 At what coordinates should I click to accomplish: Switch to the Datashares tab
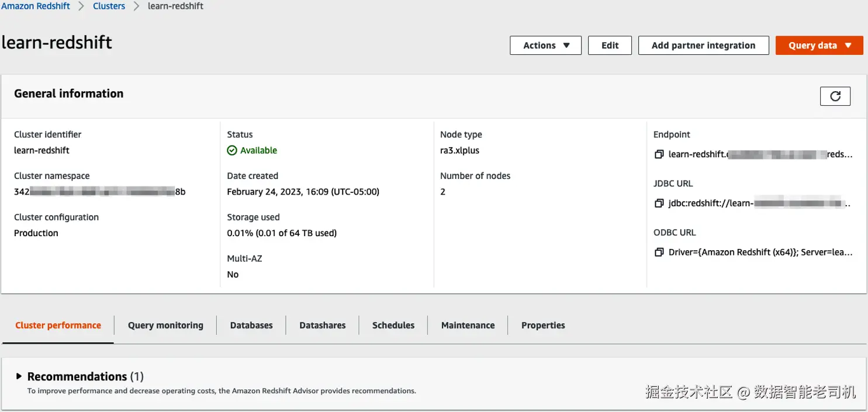(322, 326)
